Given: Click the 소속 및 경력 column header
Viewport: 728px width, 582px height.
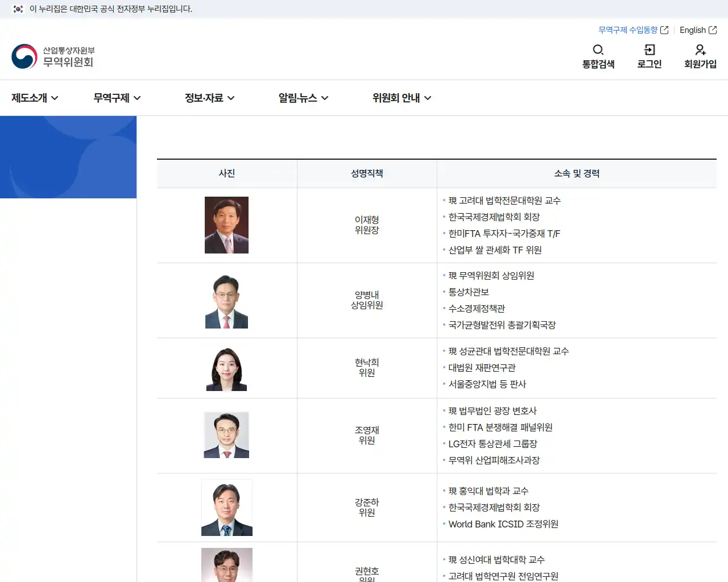Looking at the screenshot, I should coord(577,173).
